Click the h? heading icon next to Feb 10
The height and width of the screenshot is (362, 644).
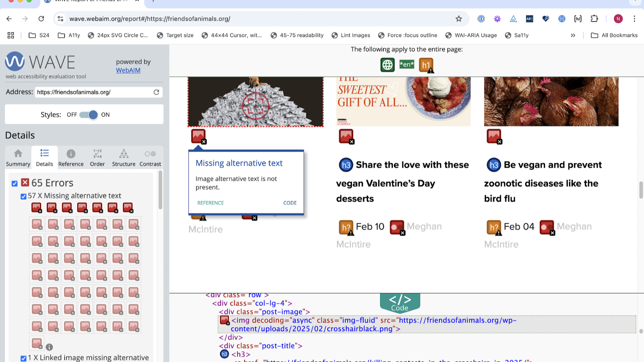346,227
